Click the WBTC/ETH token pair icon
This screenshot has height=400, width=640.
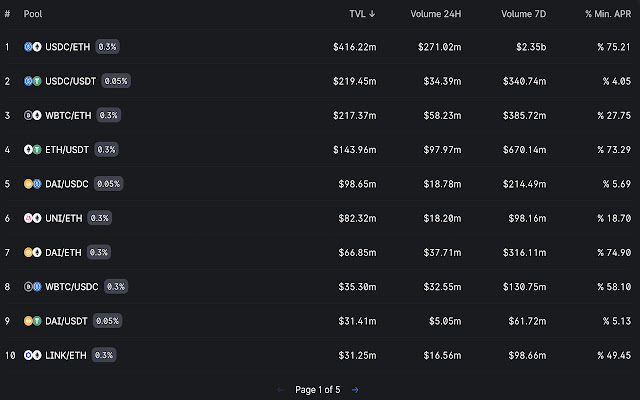33,115
